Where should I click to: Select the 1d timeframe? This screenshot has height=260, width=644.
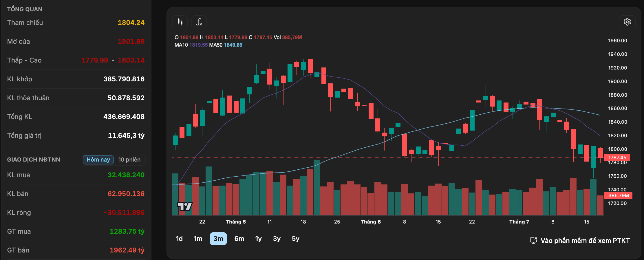pyautogui.click(x=179, y=239)
